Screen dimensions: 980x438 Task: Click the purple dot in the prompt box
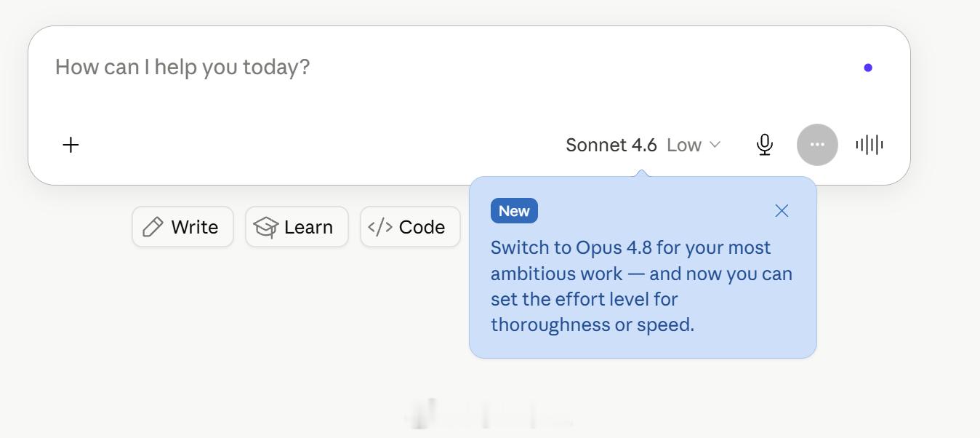868,68
